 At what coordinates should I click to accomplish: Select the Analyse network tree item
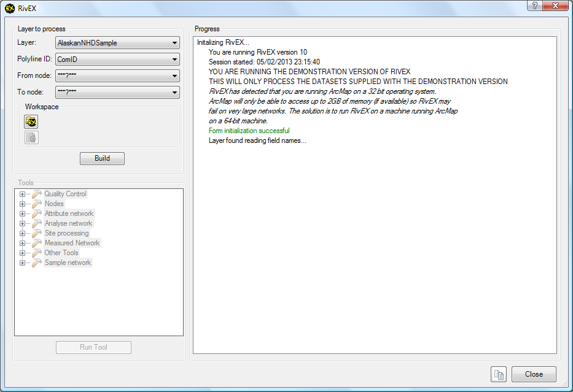[x=68, y=223]
